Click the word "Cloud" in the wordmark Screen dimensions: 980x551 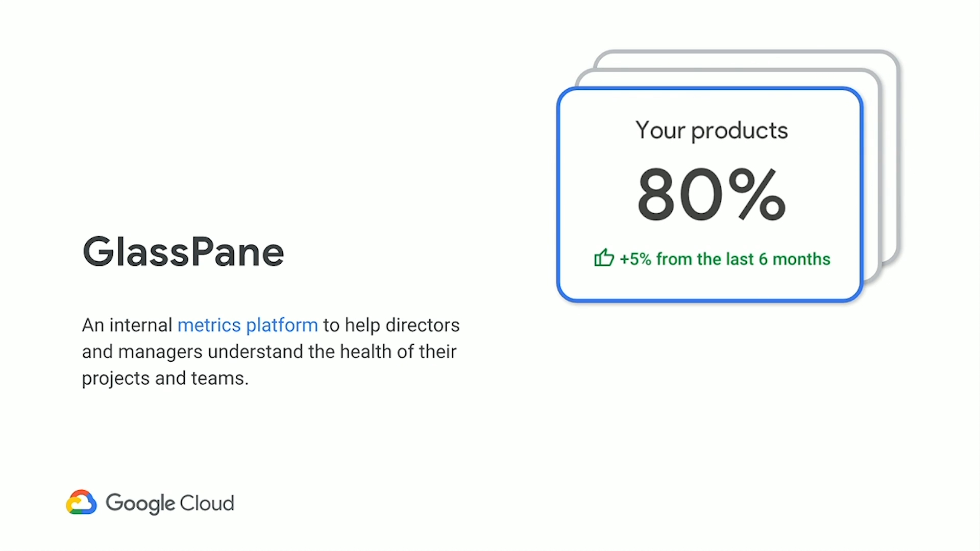(x=207, y=504)
